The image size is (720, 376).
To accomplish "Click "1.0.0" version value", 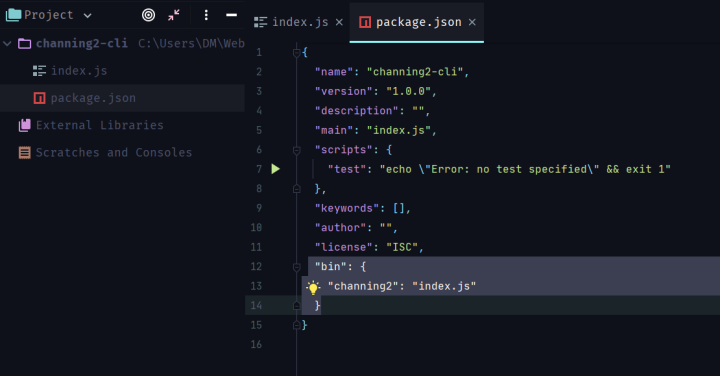I will click(409, 91).
